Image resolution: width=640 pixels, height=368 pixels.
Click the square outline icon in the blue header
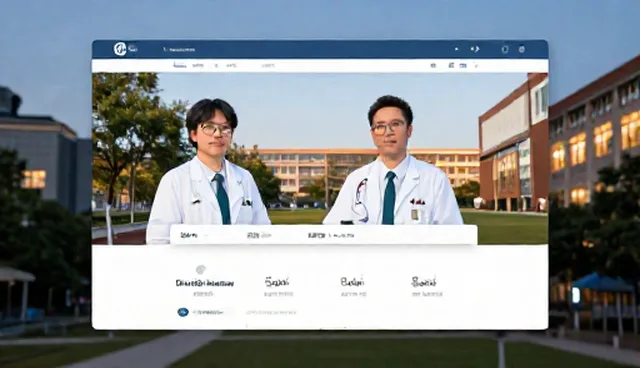(x=505, y=49)
